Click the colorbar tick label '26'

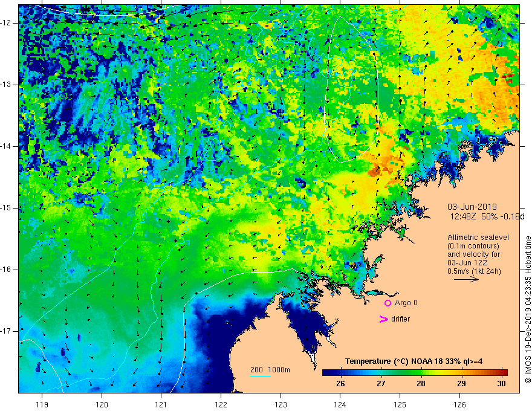[x=340, y=384]
